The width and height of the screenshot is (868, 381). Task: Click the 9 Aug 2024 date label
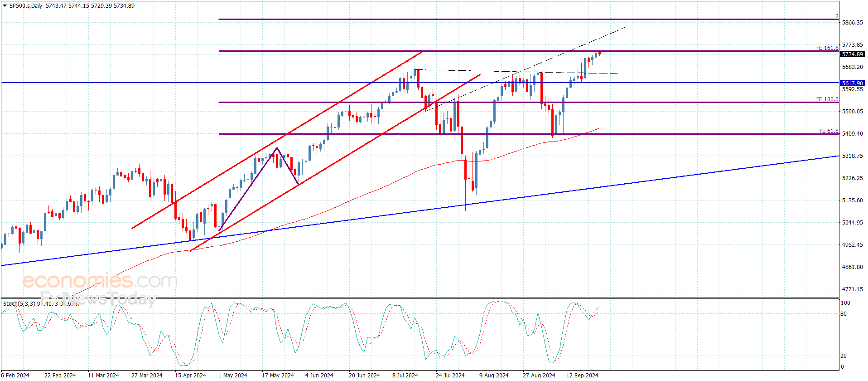click(x=494, y=375)
